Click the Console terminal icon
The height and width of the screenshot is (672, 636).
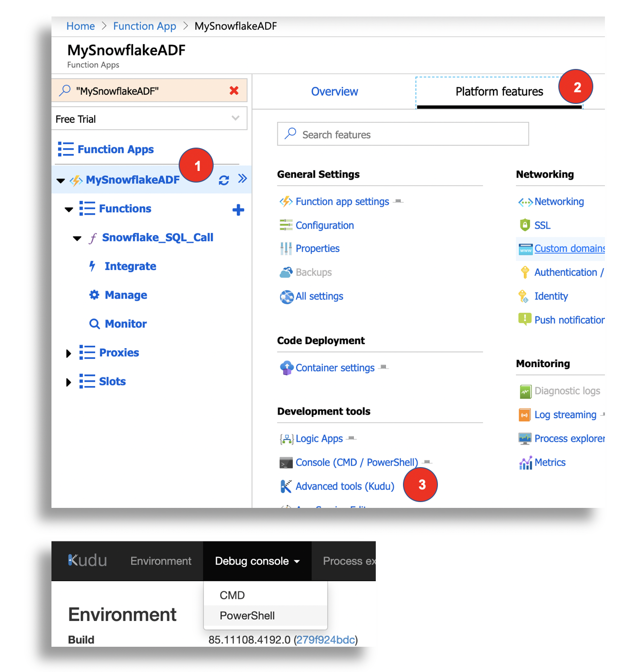click(286, 463)
